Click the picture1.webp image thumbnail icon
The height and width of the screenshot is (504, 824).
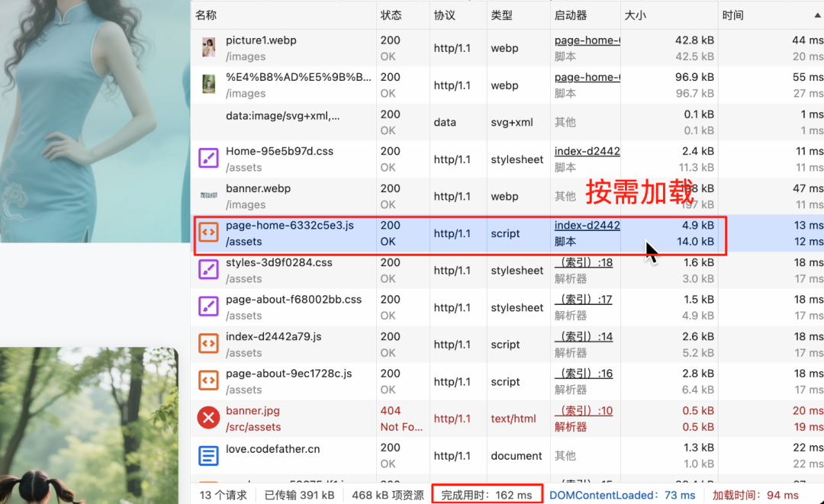click(x=208, y=47)
